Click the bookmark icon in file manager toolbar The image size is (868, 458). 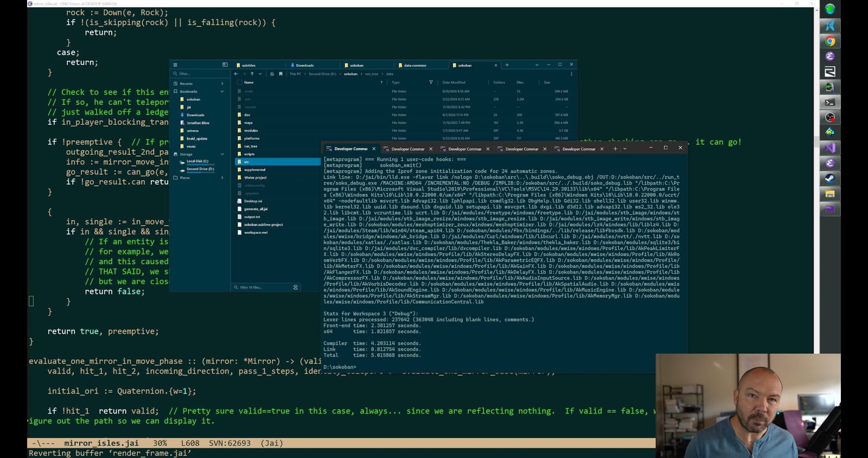coord(280,74)
